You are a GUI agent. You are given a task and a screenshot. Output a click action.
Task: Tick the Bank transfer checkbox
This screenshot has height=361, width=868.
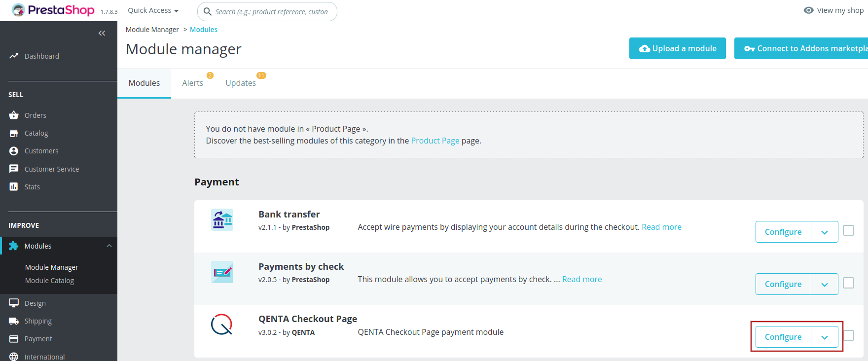[849, 230]
